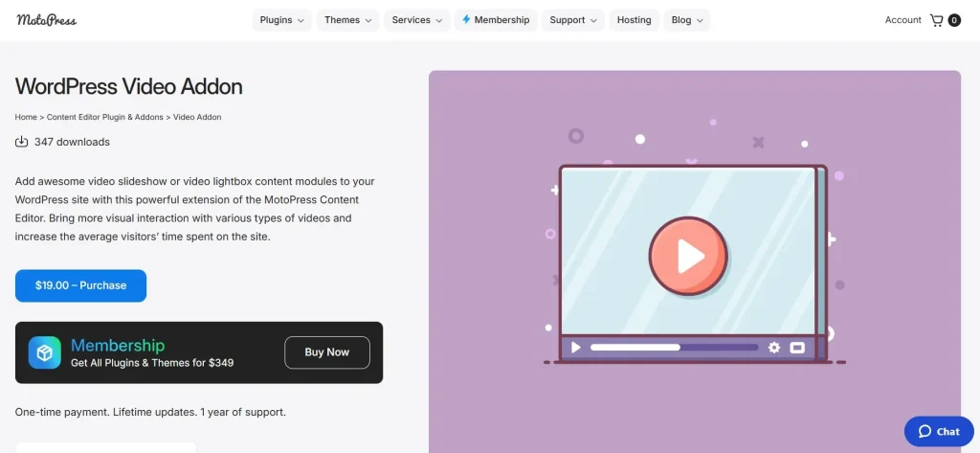Expand the Themes menu
This screenshot has width=980, height=453.
click(x=348, y=20)
